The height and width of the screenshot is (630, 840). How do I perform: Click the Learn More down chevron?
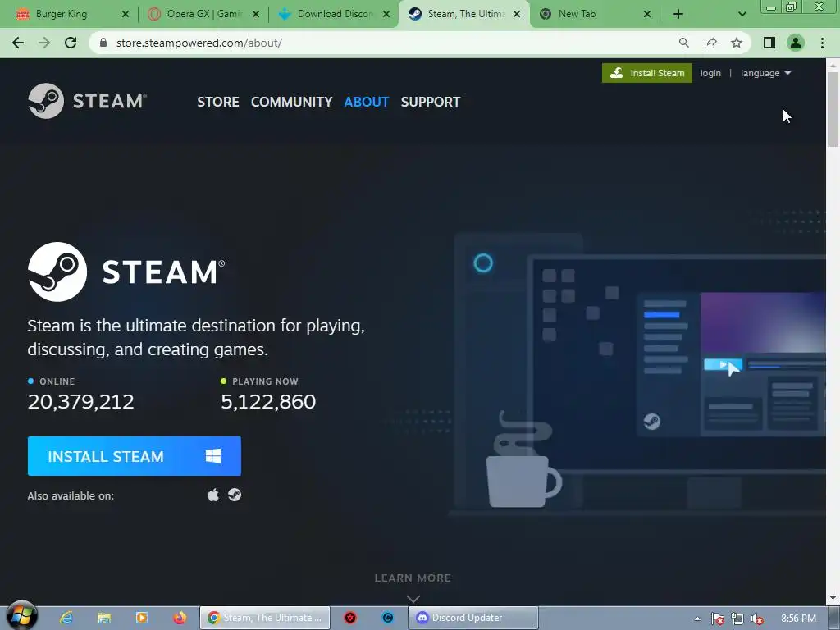[x=413, y=598]
